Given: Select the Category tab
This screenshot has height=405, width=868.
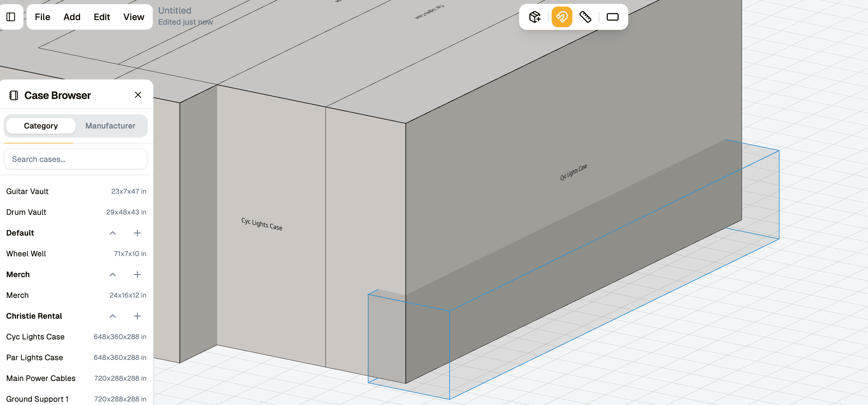Looking at the screenshot, I should (41, 126).
